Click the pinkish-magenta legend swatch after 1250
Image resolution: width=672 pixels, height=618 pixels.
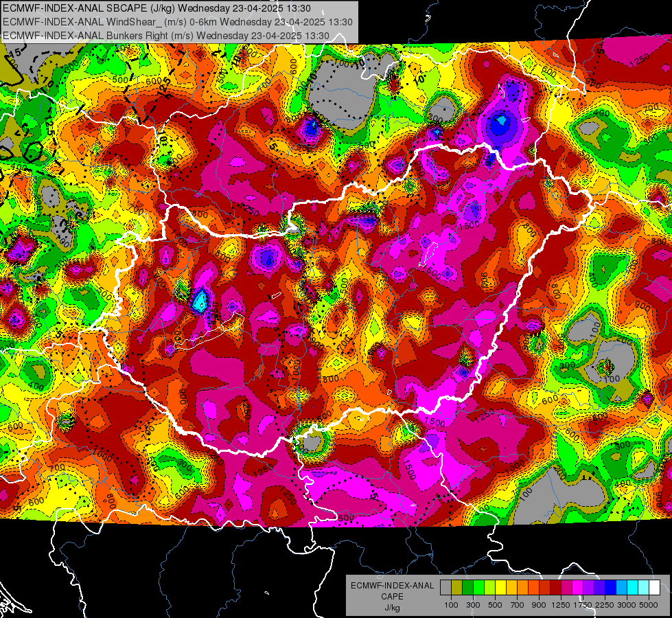[566, 588]
